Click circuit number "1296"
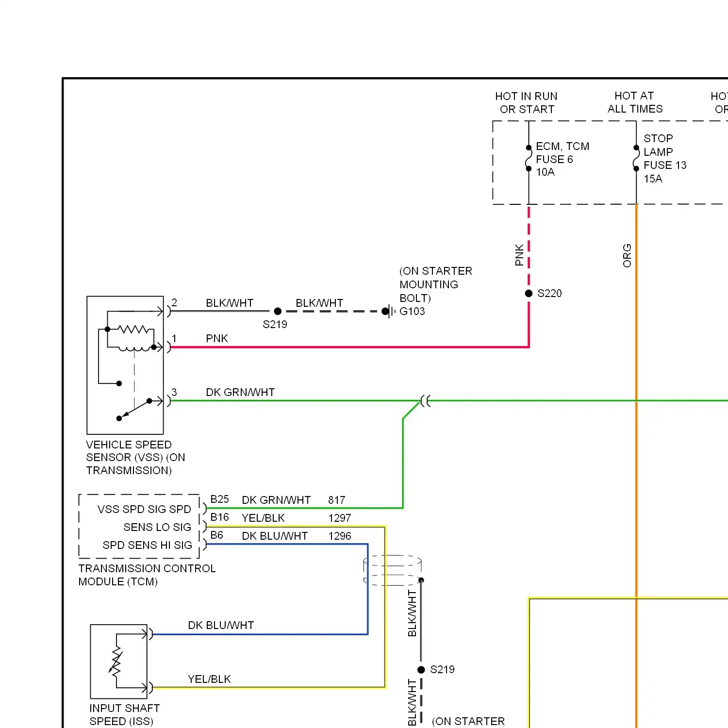 (339, 536)
